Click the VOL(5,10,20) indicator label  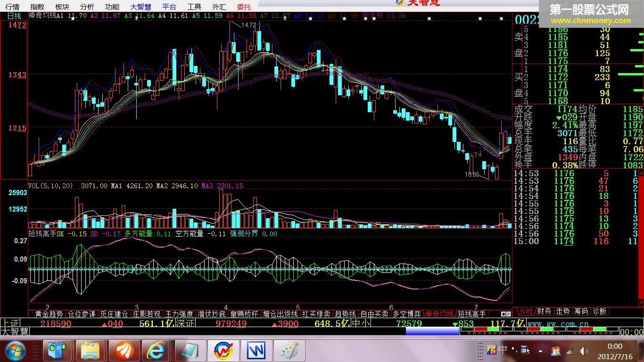tap(50, 186)
